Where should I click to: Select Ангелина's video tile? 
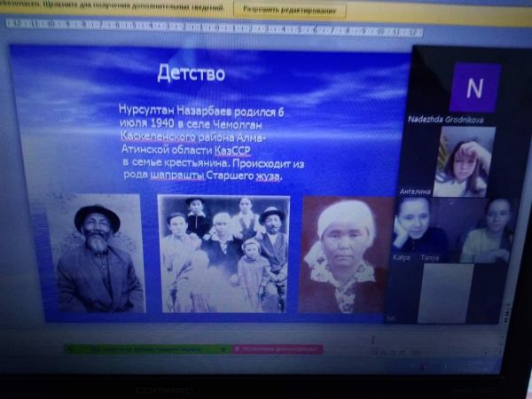[x=463, y=160]
